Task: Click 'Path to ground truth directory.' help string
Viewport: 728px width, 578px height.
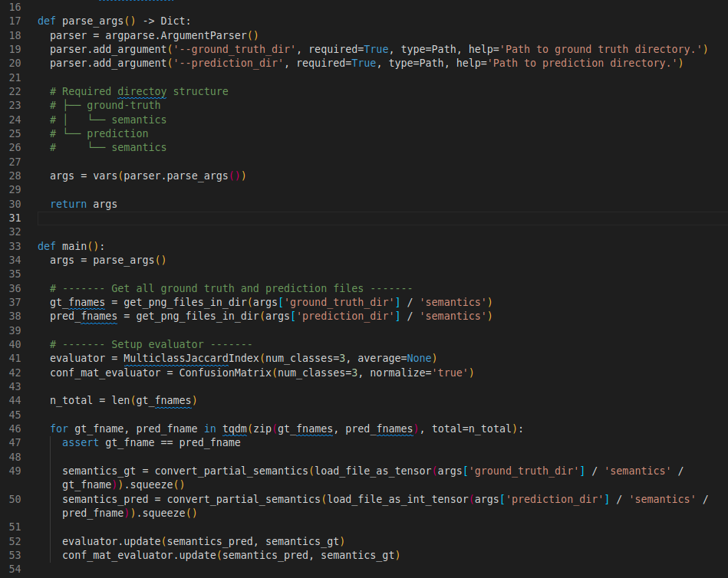Action: click(601, 49)
